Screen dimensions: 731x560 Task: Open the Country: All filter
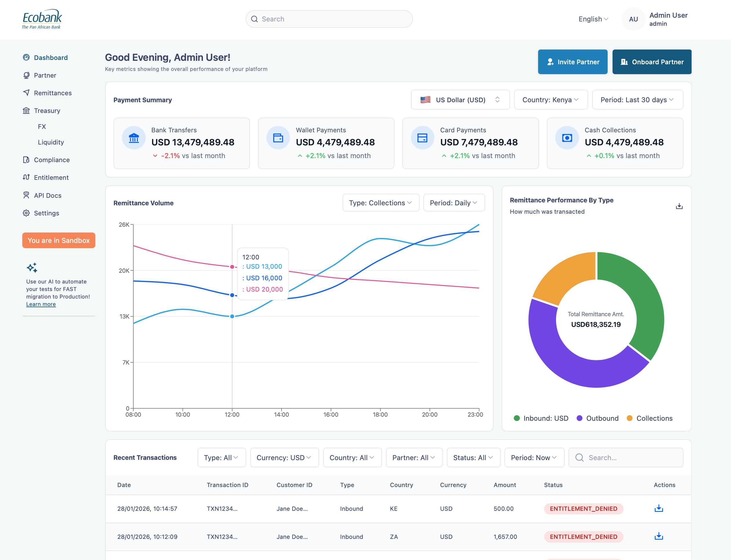tap(352, 457)
